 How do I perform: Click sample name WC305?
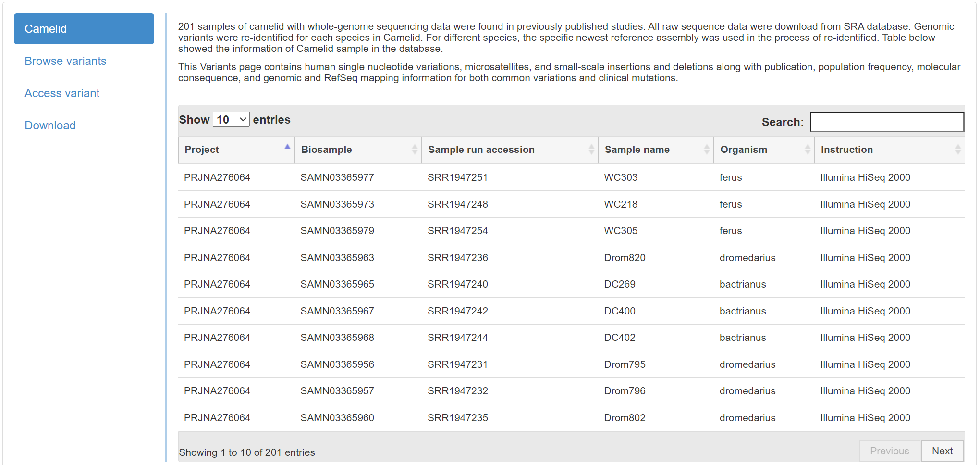(x=621, y=231)
